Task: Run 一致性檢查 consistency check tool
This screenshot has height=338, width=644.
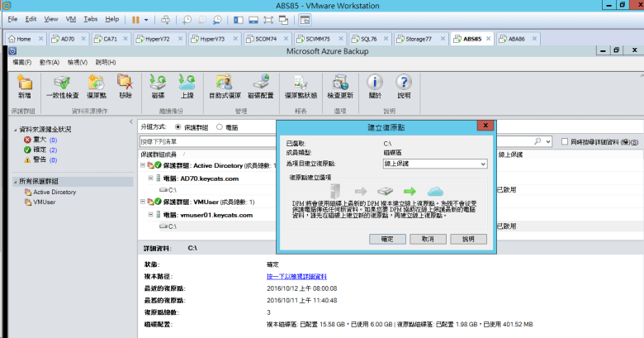Action: tap(61, 86)
